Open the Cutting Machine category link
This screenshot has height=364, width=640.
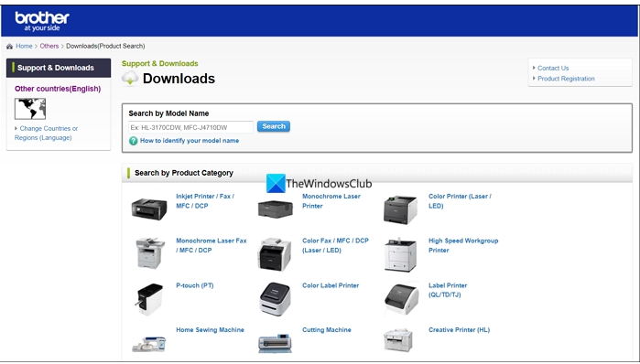[x=327, y=330]
